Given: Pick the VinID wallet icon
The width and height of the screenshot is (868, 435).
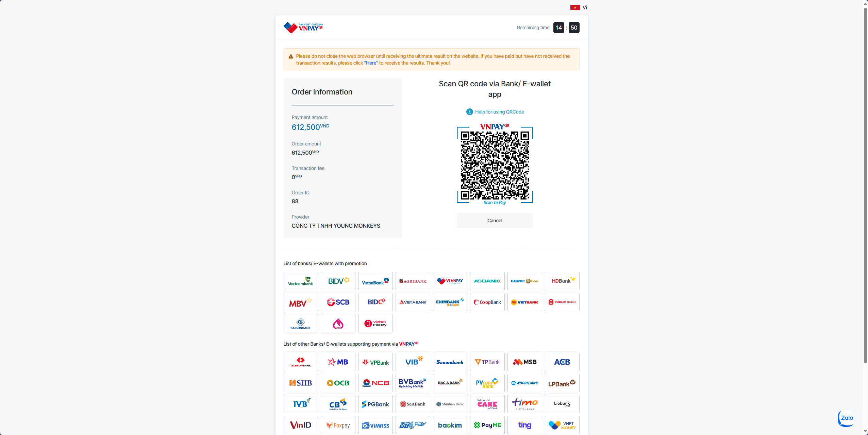Looking at the screenshot, I should point(301,425).
